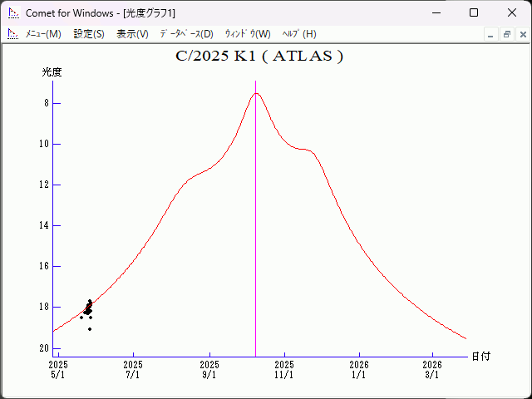
Task: Click the C/2025 K1 (ATLAS) graph title
Action: [x=259, y=57]
